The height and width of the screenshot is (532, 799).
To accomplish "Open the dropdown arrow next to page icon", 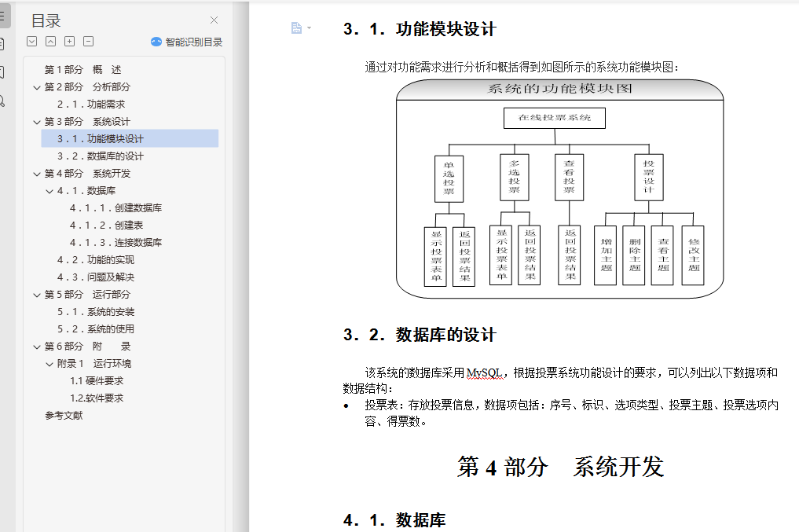I will (x=310, y=28).
